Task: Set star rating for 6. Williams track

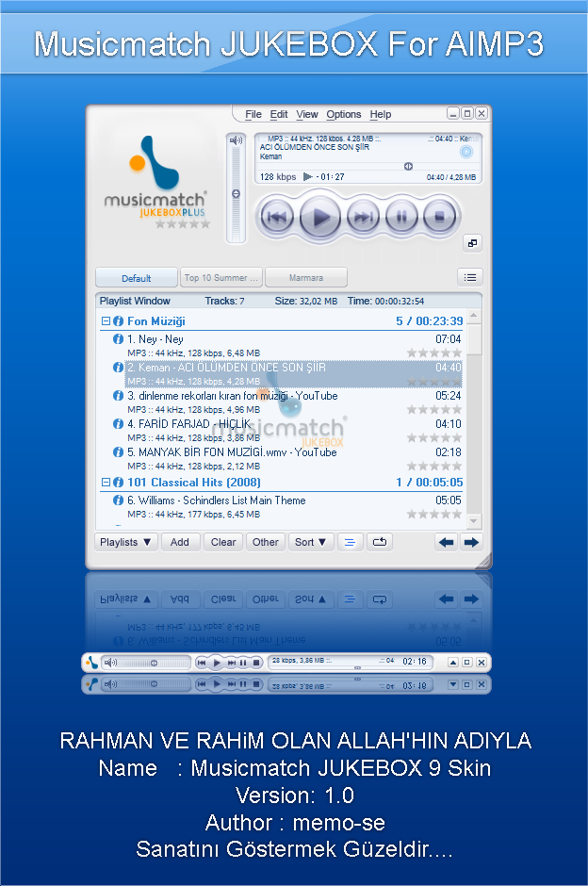Action: (x=434, y=515)
